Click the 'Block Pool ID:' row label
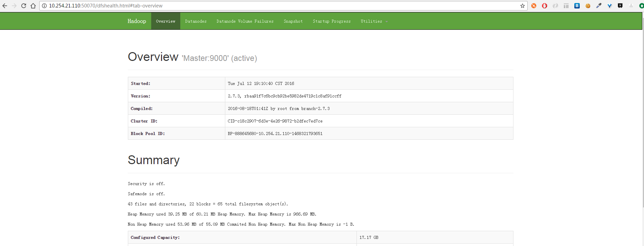 coord(148,133)
